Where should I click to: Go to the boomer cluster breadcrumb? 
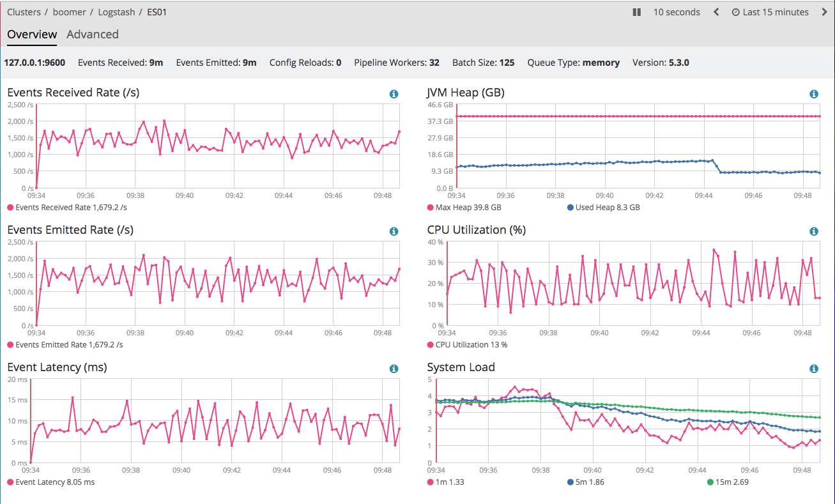tap(70, 12)
